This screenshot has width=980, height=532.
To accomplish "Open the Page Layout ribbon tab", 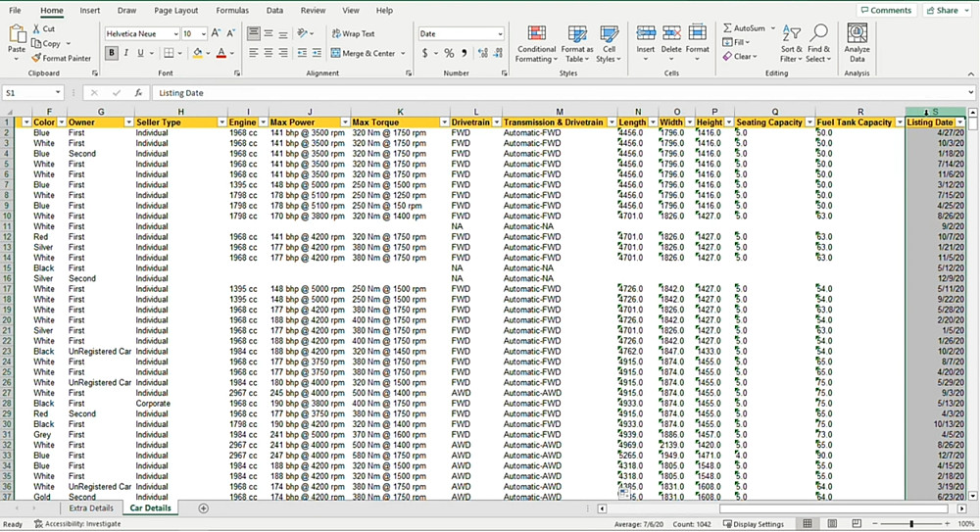I will pyautogui.click(x=175, y=10).
